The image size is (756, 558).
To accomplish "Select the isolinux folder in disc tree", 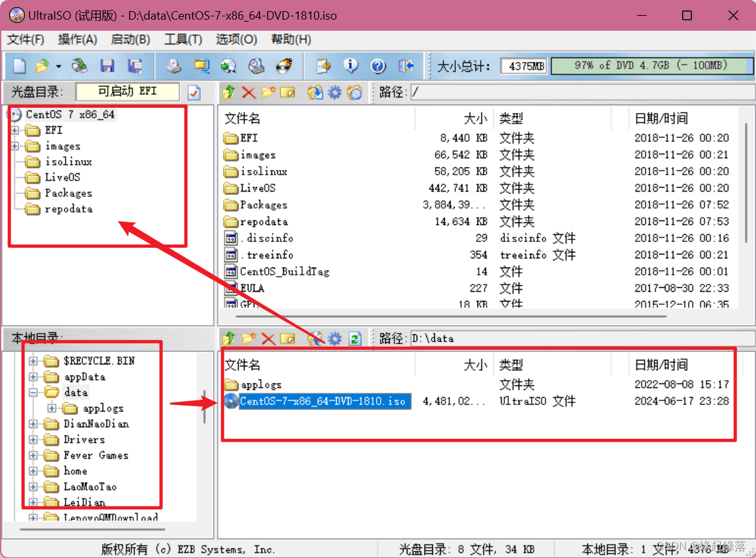I will point(69,162).
